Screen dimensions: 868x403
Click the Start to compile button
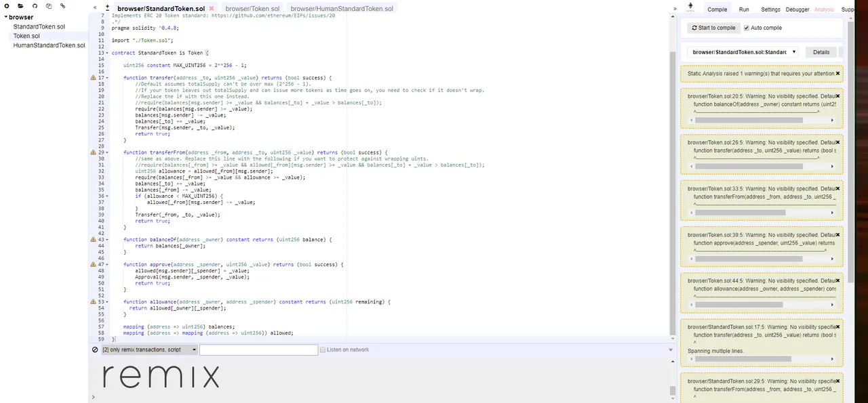pos(713,28)
